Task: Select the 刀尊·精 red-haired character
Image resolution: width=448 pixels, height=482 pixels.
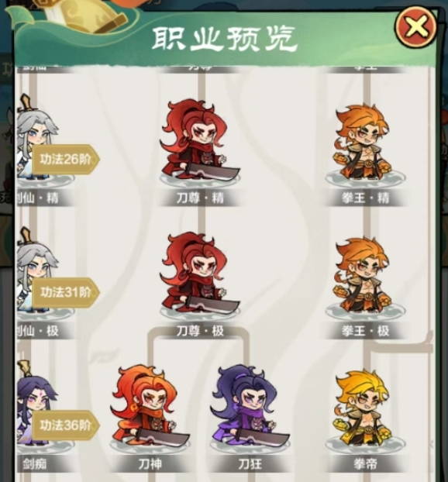Action: click(x=199, y=143)
